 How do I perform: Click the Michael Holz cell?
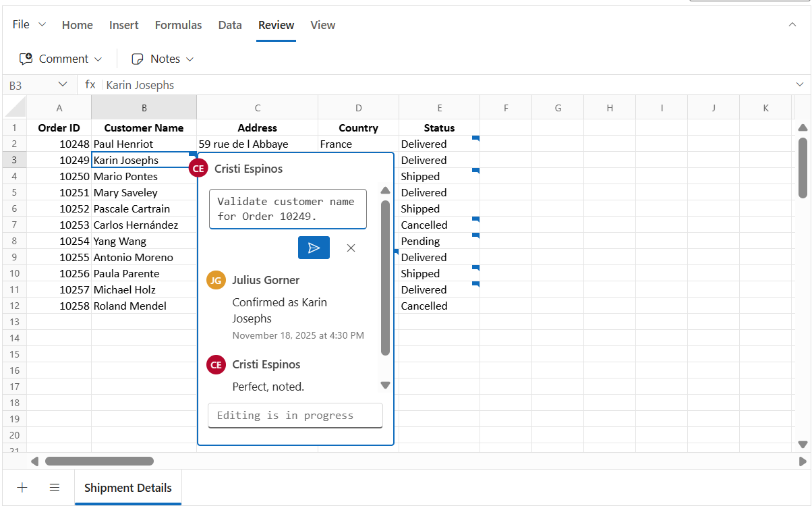(x=144, y=289)
